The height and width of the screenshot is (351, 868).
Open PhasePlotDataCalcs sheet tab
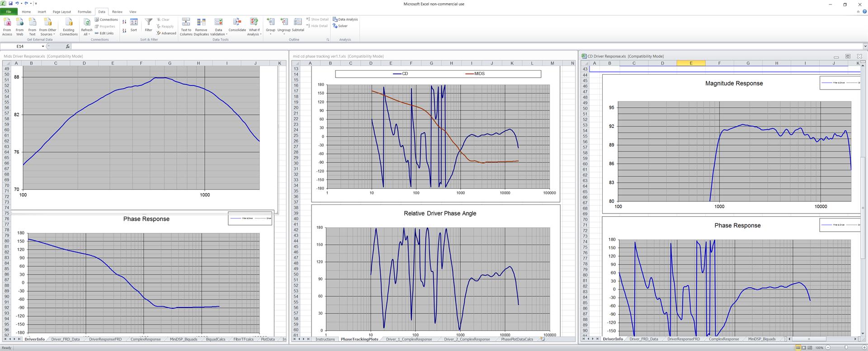click(x=517, y=339)
